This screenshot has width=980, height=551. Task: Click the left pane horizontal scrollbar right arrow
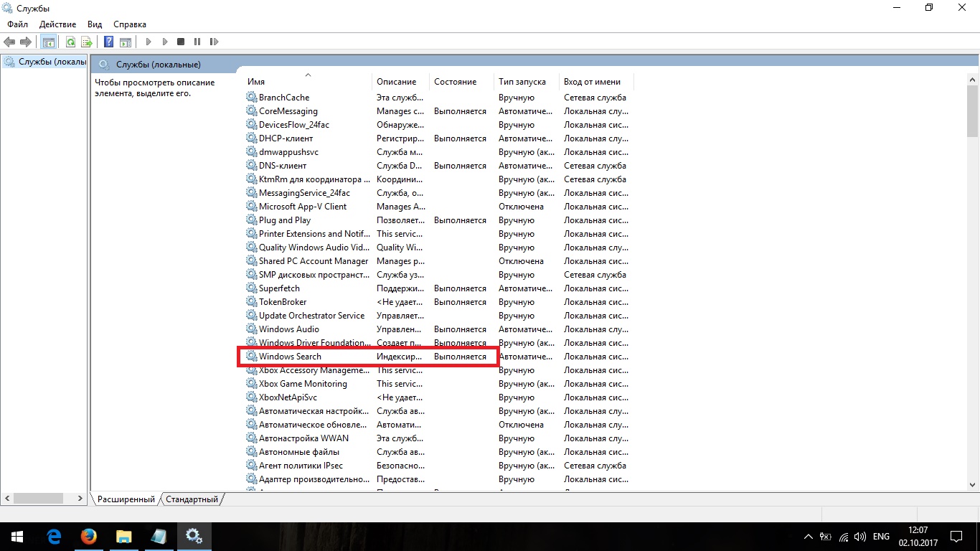(82, 498)
